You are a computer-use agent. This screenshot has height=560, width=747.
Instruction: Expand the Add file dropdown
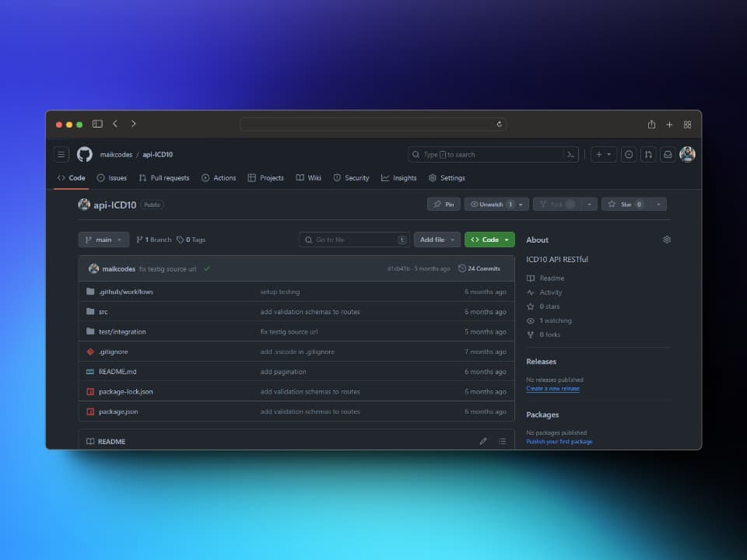tap(437, 240)
